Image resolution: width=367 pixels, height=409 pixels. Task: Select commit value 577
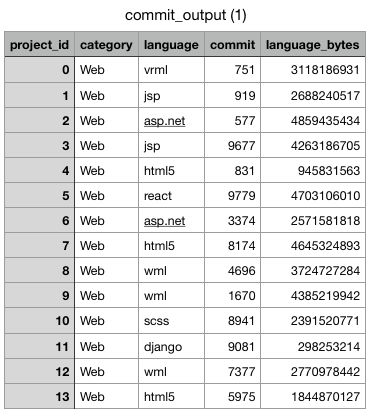[232, 120]
